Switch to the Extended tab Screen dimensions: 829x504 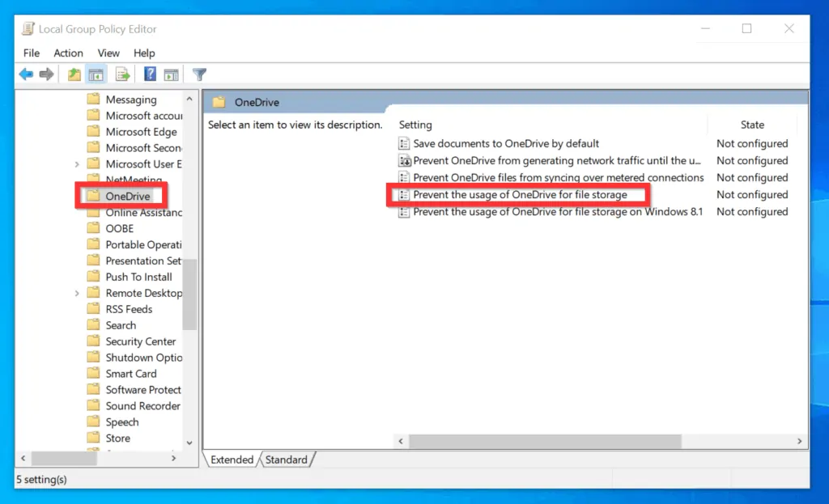232,459
